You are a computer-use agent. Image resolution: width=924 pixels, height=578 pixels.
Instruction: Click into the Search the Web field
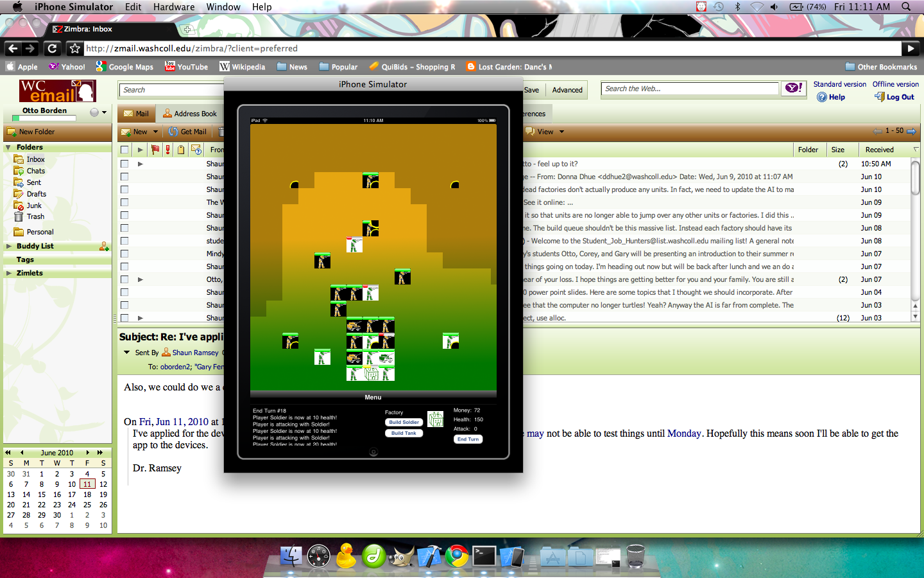690,89
